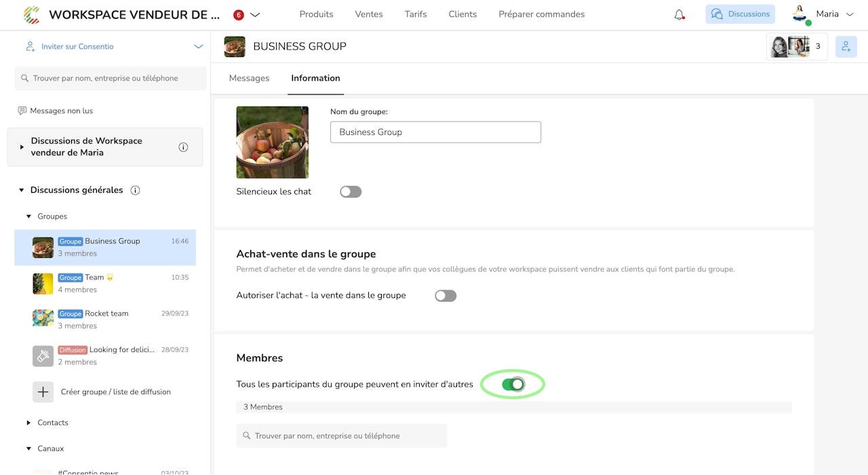Viewport: 868px width, 475px height.
Task: Enable buying-selling in the group toggle
Action: point(446,296)
